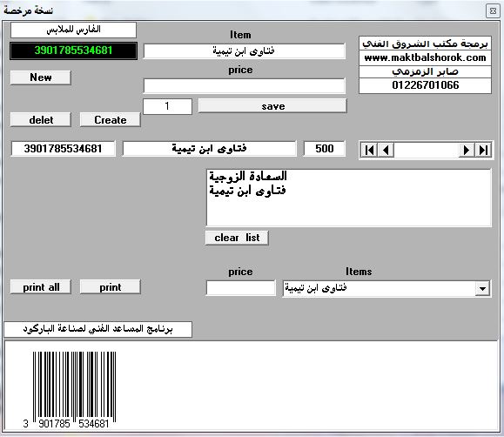Screen dimensions: 504x437
Task: Go to previous record arrow
Action: pyautogui.click(x=386, y=151)
